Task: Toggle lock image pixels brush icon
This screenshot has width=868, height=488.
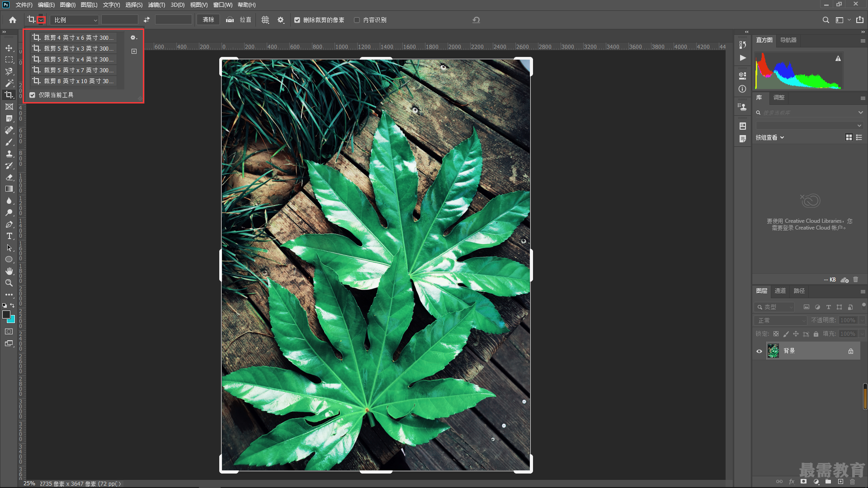Action: [x=786, y=334]
